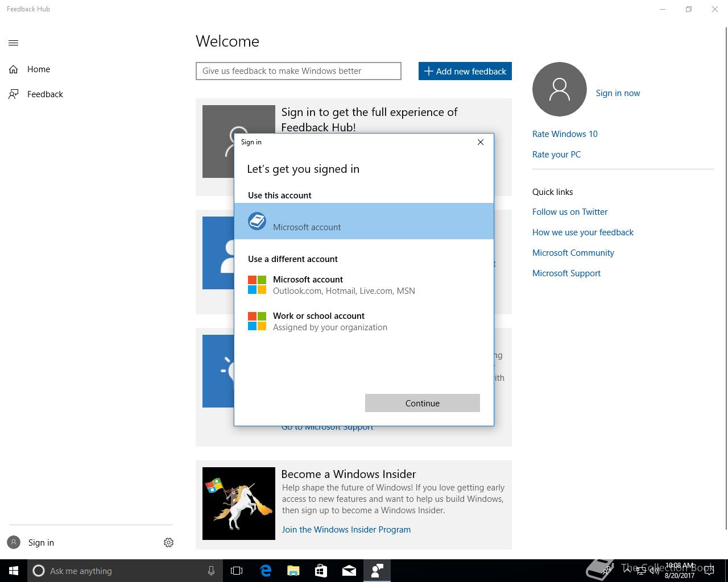The width and height of the screenshot is (728, 582).
Task: Click the sign-in card gray person tile
Action: [218, 142]
